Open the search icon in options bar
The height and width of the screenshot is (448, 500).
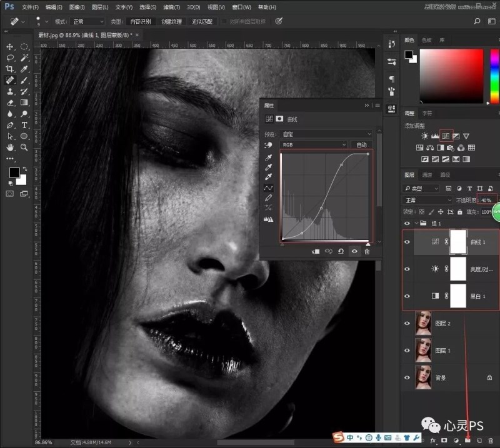pos(477,21)
